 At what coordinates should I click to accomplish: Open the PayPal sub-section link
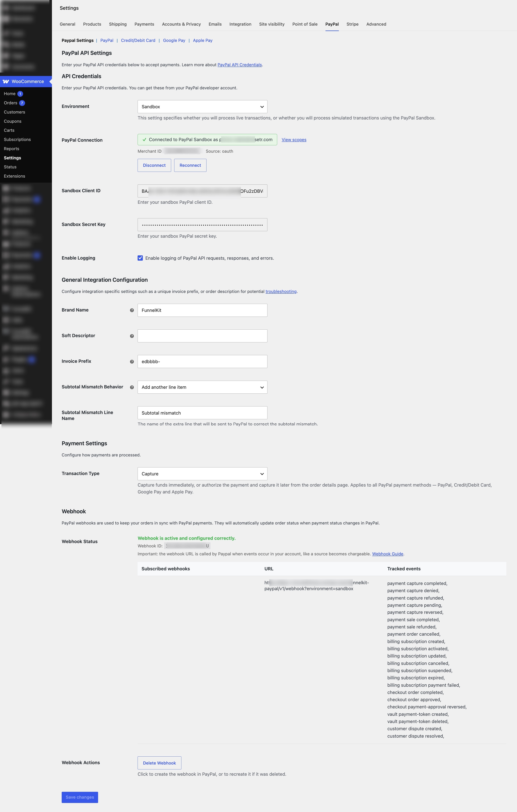click(107, 40)
